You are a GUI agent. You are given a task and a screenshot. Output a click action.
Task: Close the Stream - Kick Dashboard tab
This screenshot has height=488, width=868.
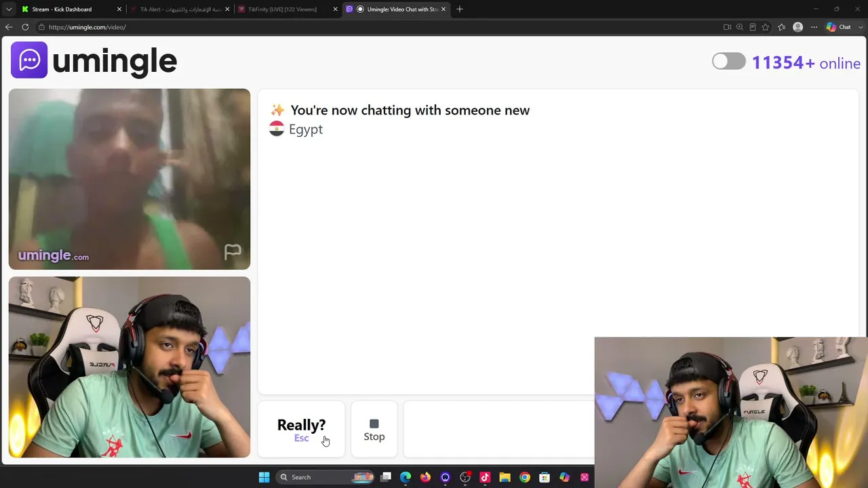point(119,9)
